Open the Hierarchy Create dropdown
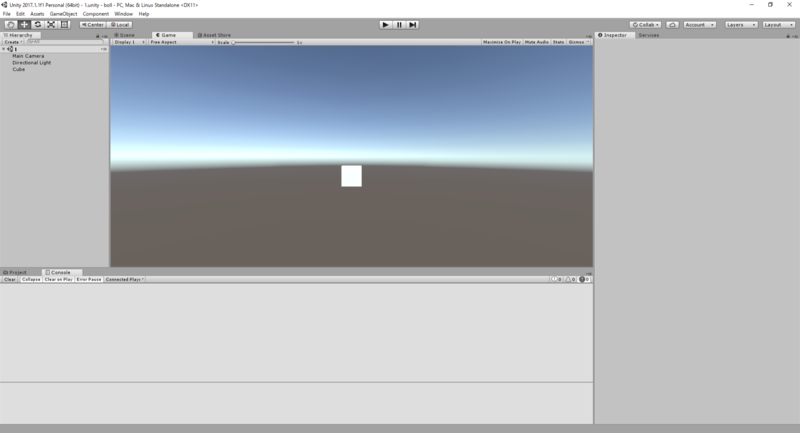Image resolution: width=800 pixels, height=433 pixels. click(13, 42)
